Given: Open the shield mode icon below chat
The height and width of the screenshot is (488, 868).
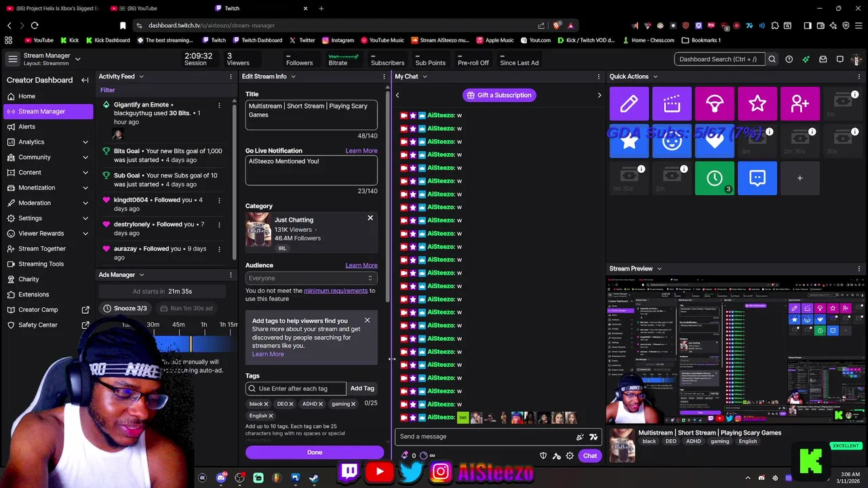Looking at the screenshot, I should tap(543, 456).
